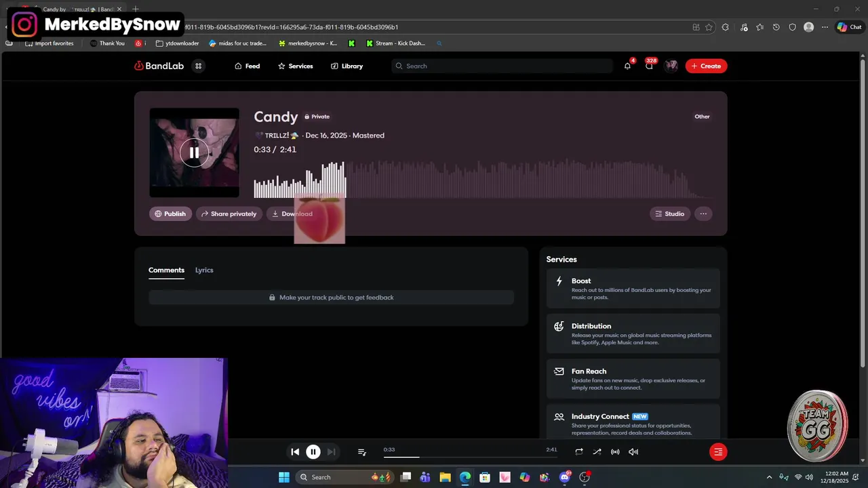The image size is (868, 488).
Task: Open the BandLab home logo
Action: click(159, 66)
